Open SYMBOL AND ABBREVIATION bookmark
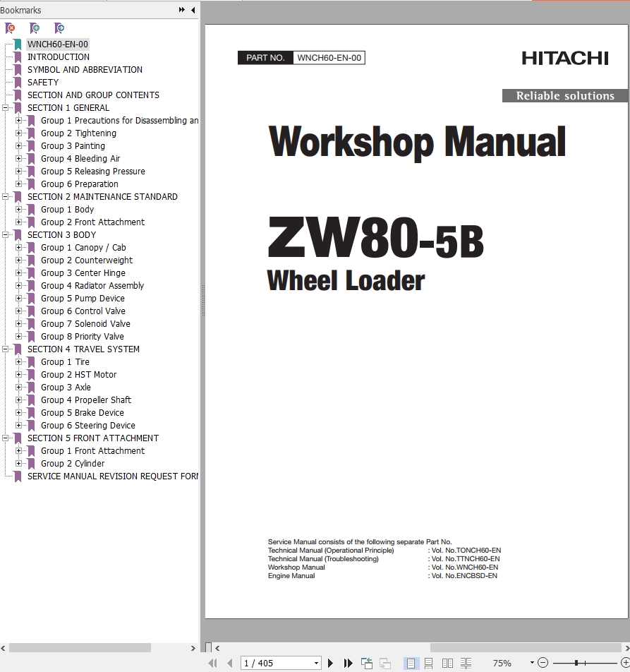The image size is (630, 672). [x=85, y=70]
